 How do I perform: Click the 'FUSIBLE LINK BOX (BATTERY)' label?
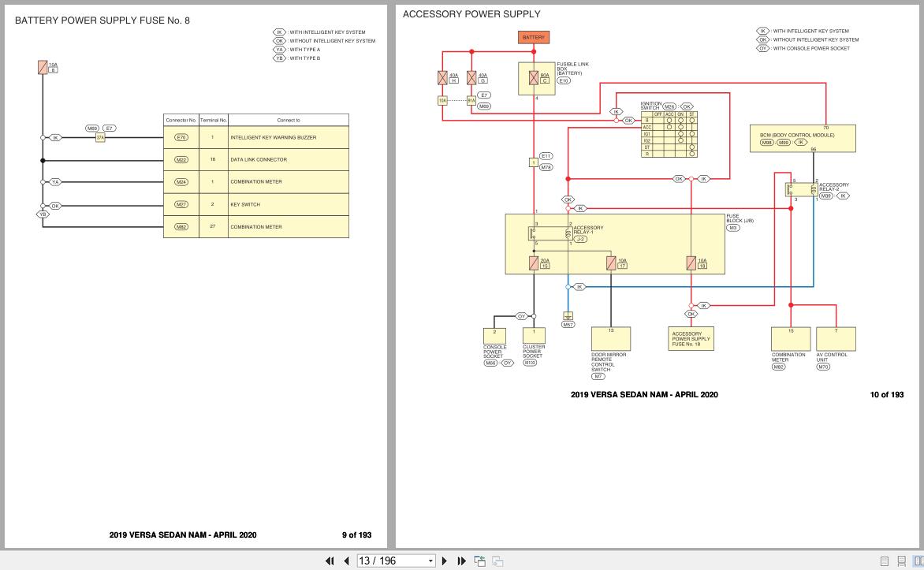pyautogui.click(x=573, y=69)
